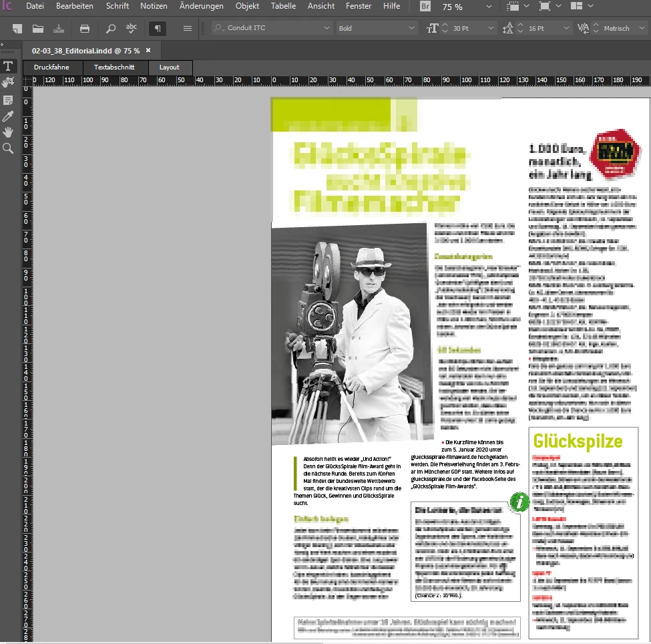This screenshot has height=644, width=651.
Task: Click the font size TT icon
Action: point(432,28)
